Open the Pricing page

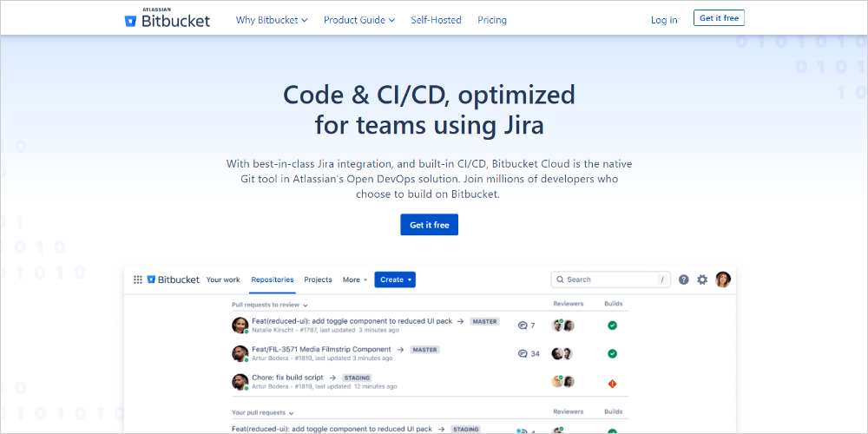(492, 20)
